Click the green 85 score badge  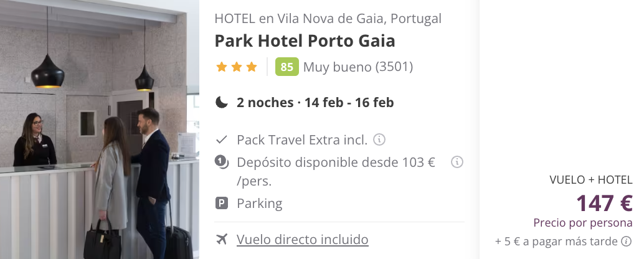point(286,67)
